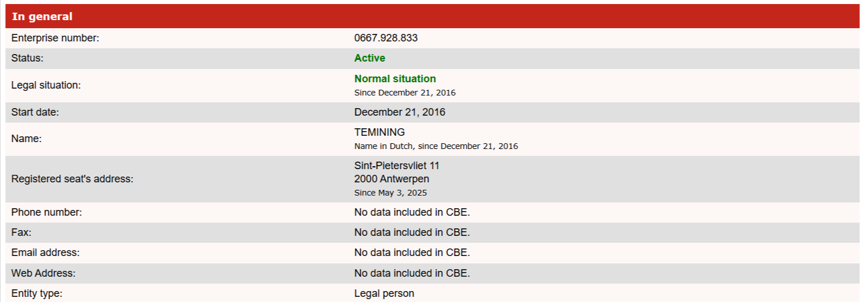This screenshot has height=302, width=868.
Task: Click the "2000 Antwerpen" city line
Action: point(392,179)
